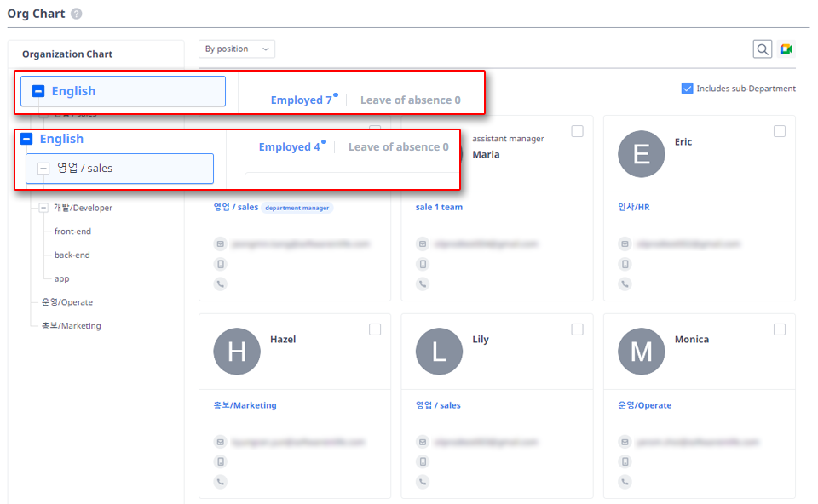Tick the checkbox on Monica's card
This screenshot has height=504, width=818.
coord(780,329)
